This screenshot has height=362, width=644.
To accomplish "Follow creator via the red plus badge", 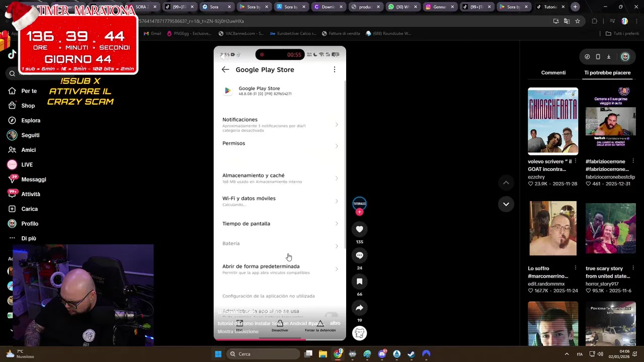I will pos(359,212).
